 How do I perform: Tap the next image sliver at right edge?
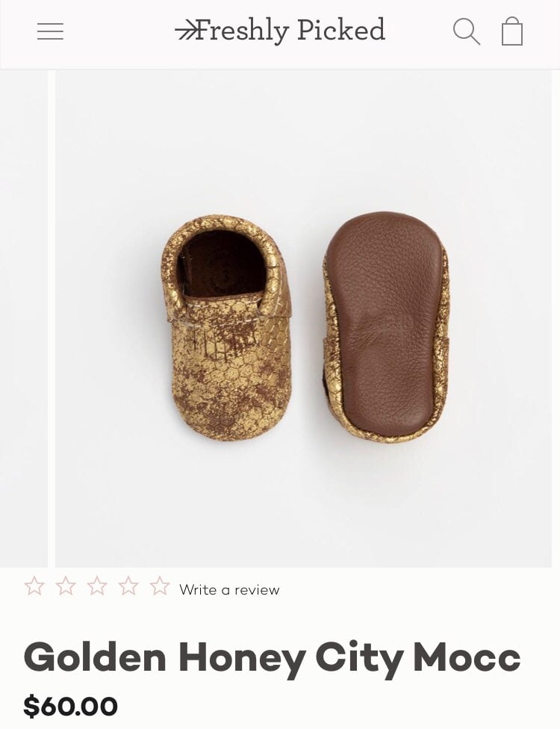(x=557, y=318)
